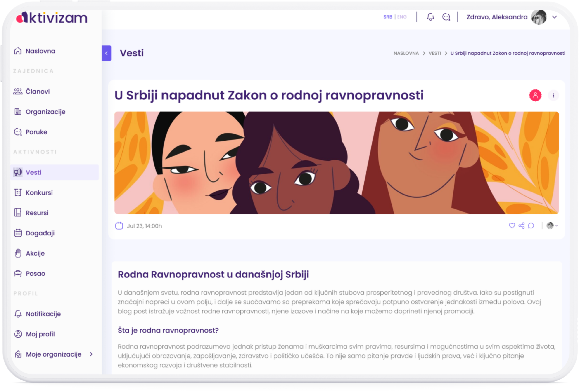Expand the Aleksandra user account dropdown

pyautogui.click(x=555, y=17)
